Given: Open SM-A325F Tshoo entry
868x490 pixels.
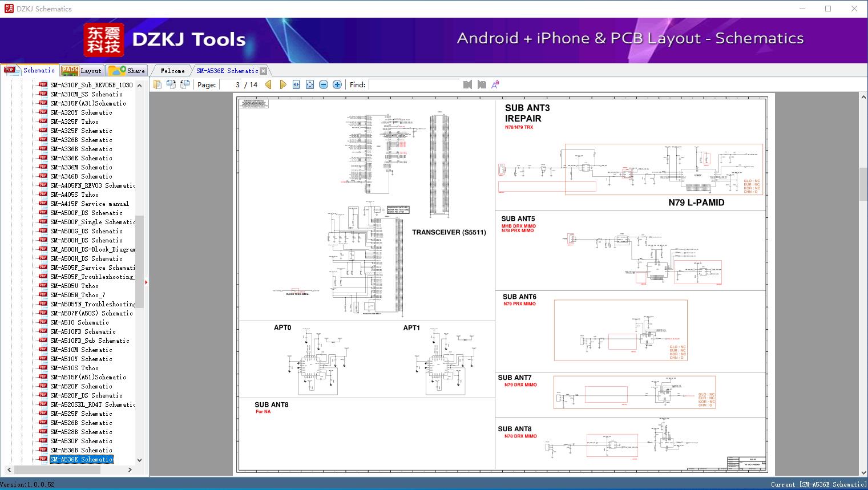Looking at the screenshot, I should click(x=74, y=122).
